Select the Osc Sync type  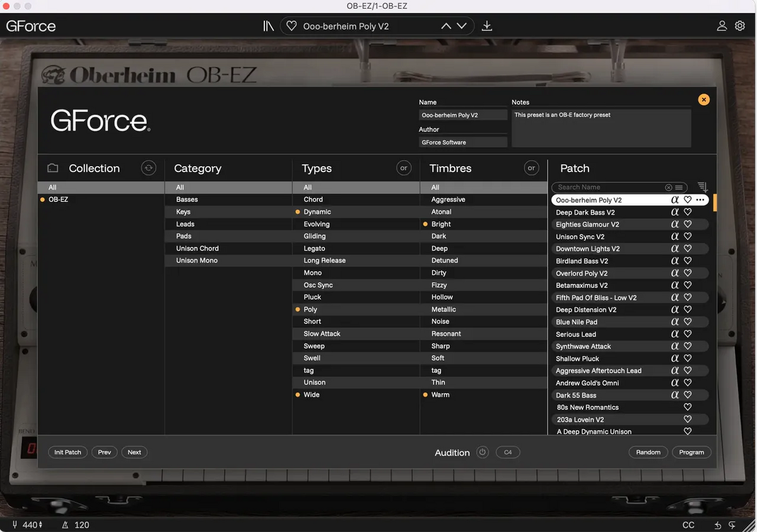pyautogui.click(x=356, y=285)
